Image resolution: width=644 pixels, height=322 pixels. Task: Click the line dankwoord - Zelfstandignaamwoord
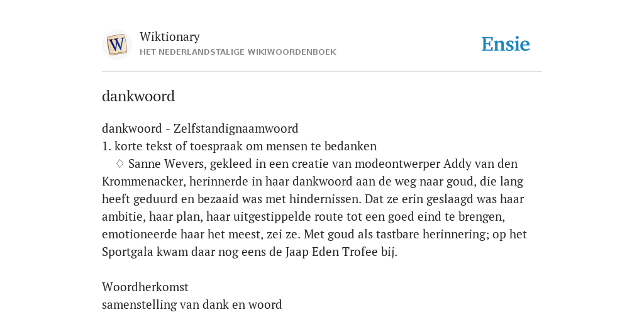(x=200, y=128)
